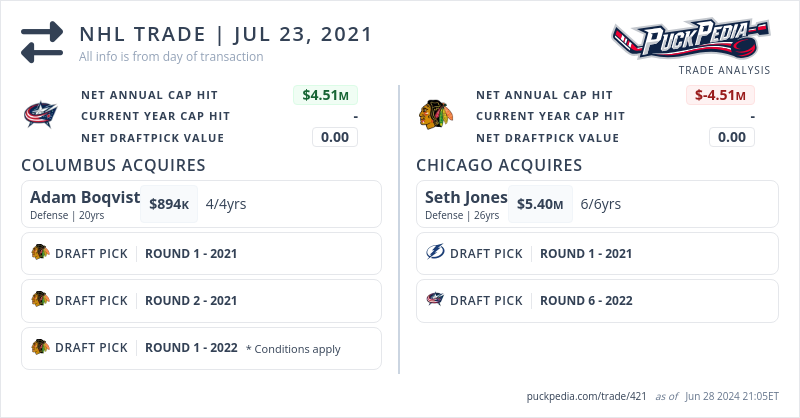Click the $894K cap hit badge

click(x=169, y=204)
